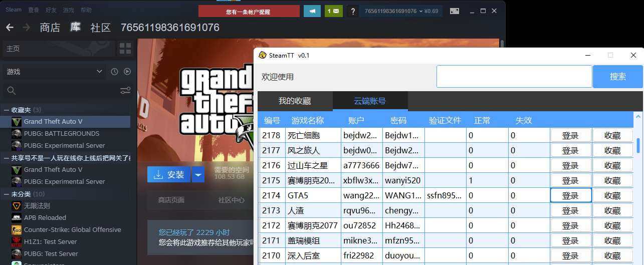This screenshot has height=265, width=644.
Task: Click 登录 for the GTA5 row
Action: click(x=570, y=195)
